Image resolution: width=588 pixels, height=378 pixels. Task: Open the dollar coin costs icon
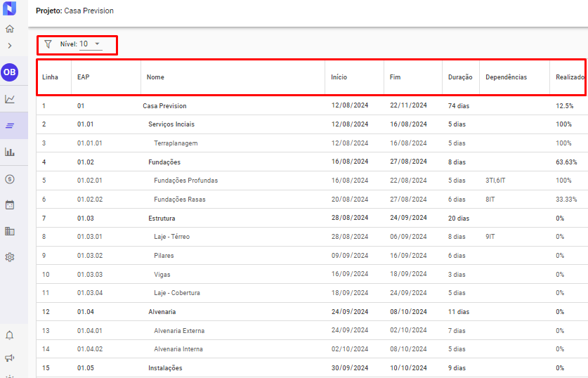pyautogui.click(x=10, y=179)
